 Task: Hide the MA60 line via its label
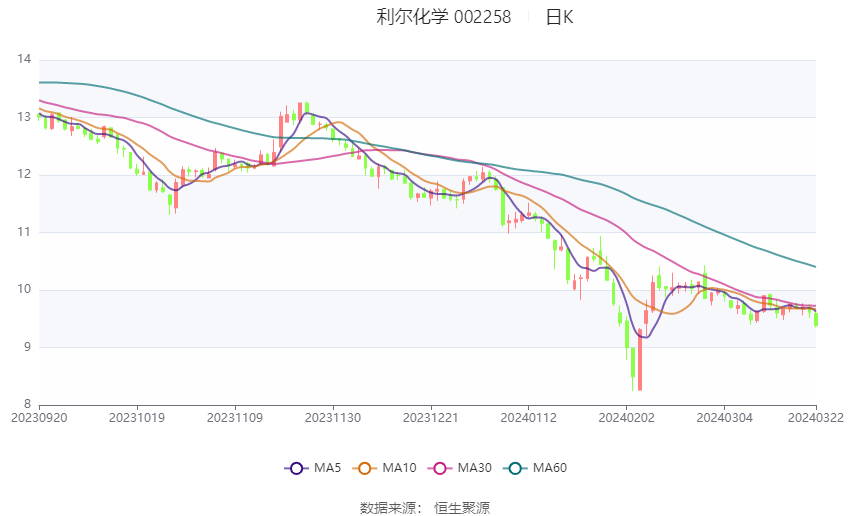pyautogui.click(x=550, y=468)
